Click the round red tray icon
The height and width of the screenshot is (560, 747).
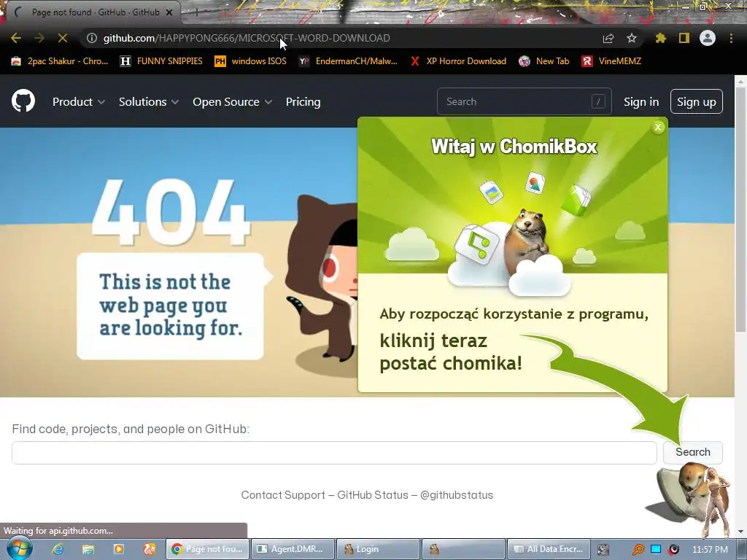tap(673, 550)
